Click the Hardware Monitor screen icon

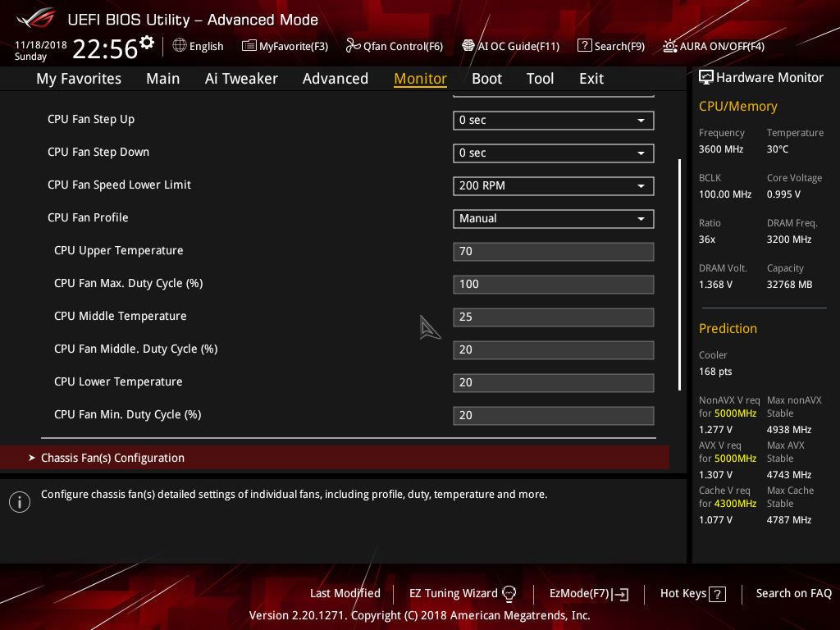tap(706, 78)
